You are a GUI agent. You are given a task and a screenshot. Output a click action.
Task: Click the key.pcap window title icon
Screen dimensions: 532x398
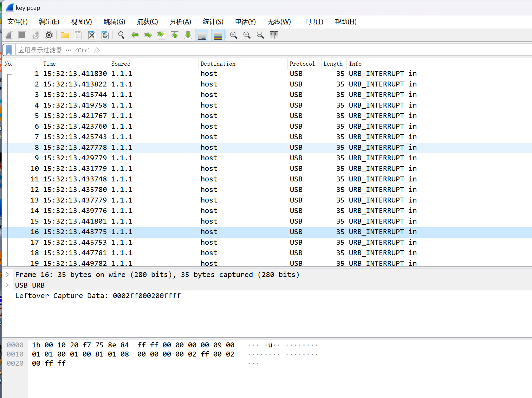click(x=10, y=7)
